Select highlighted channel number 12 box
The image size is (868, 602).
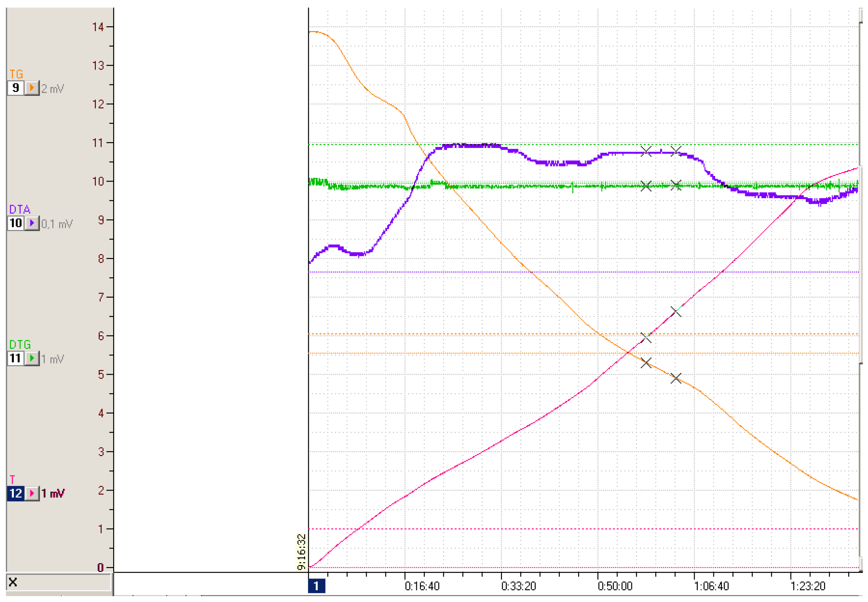tap(16, 493)
